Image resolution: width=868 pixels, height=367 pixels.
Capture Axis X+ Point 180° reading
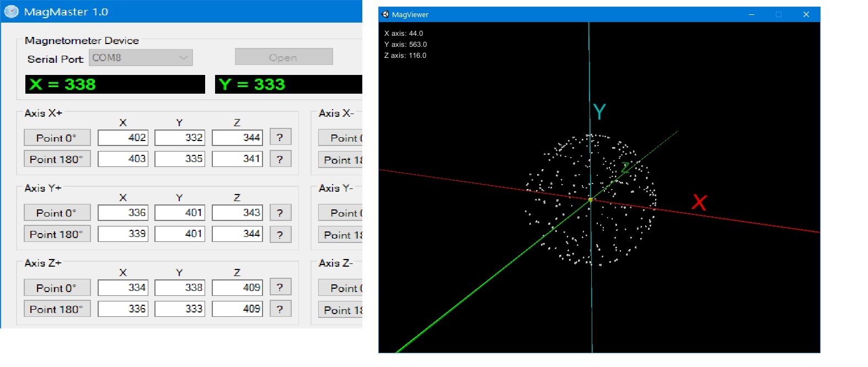coord(57,159)
